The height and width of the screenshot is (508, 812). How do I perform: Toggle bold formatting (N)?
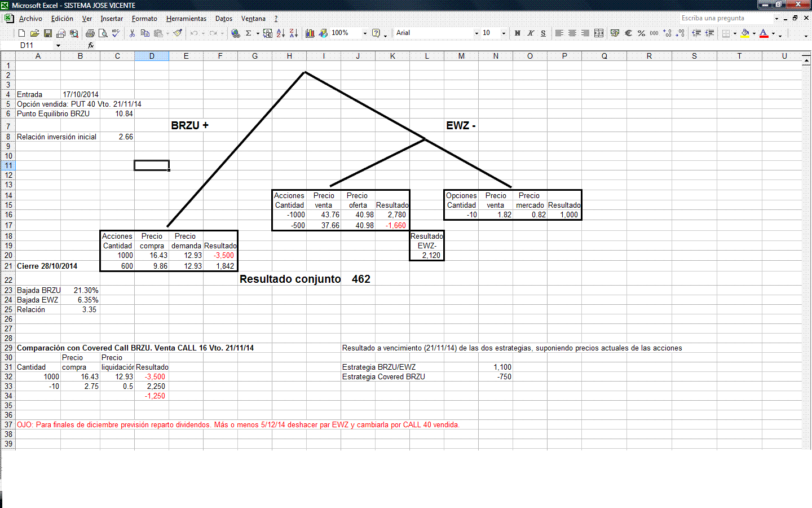[x=517, y=33]
